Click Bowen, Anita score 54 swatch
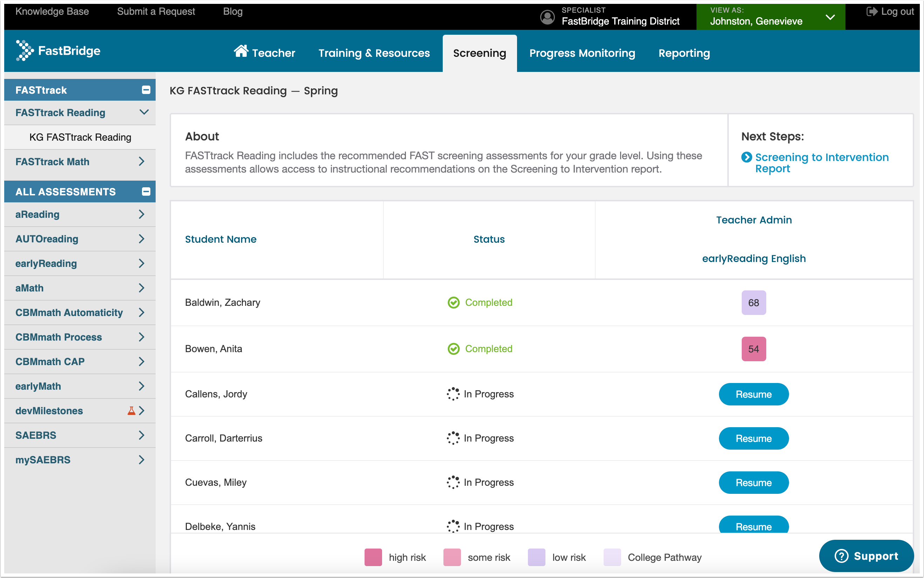Screen dimensions: 924x578 753,349
